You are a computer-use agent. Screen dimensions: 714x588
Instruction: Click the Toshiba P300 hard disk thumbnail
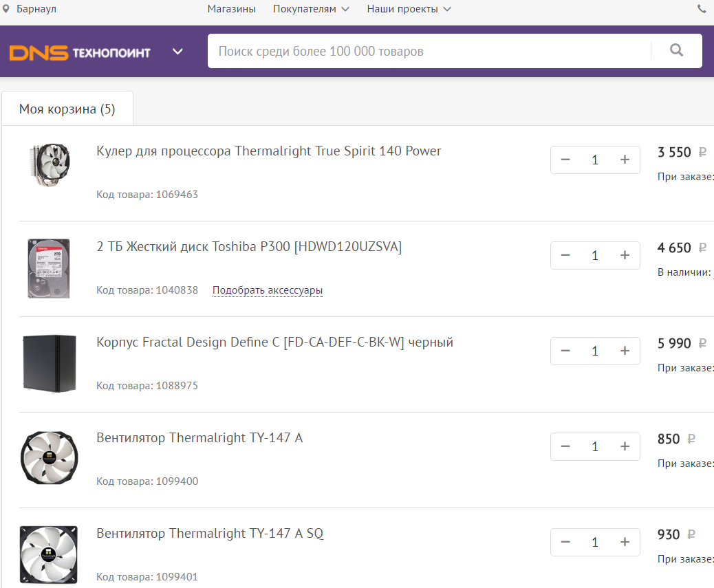[x=49, y=268]
